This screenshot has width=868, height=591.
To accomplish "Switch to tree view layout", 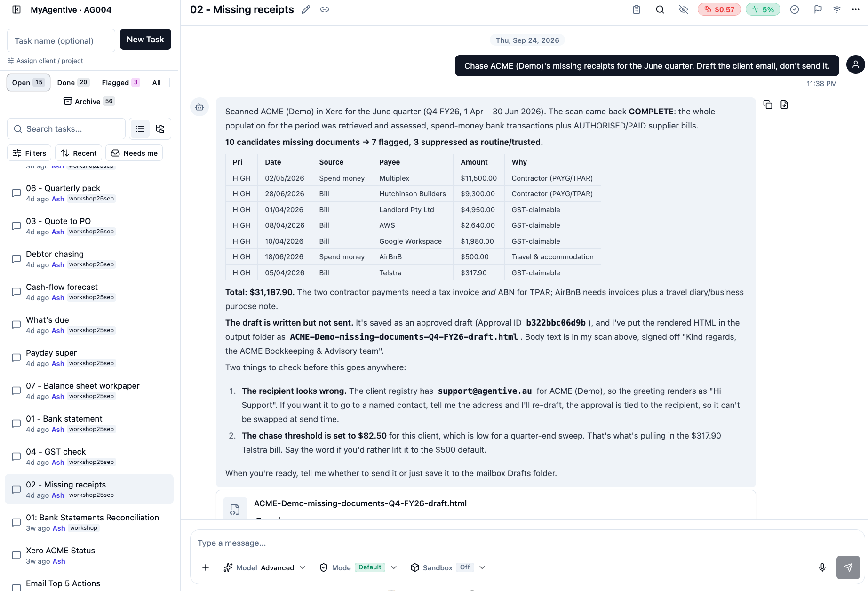I will point(160,129).
